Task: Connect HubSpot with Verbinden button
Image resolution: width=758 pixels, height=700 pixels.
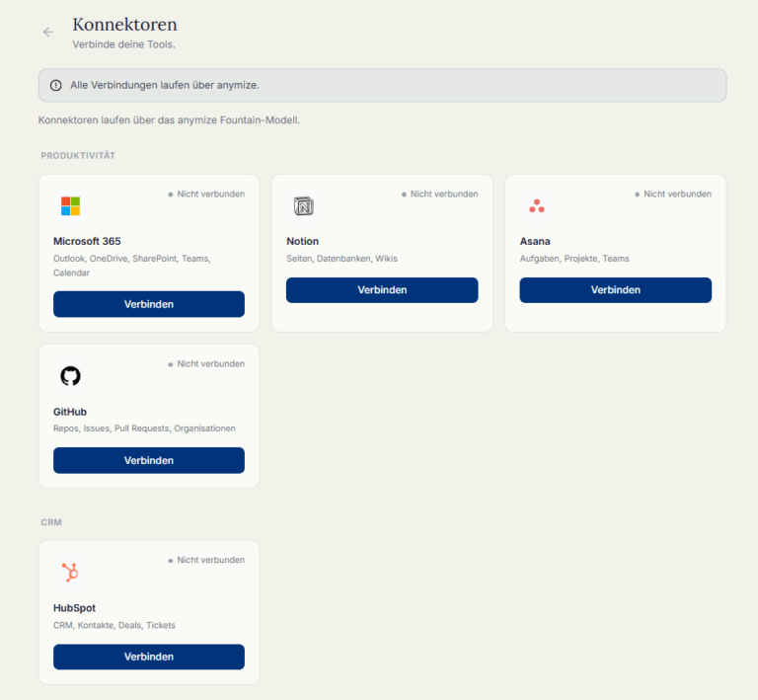Action: pyautogui.click(x=149, y=657)
